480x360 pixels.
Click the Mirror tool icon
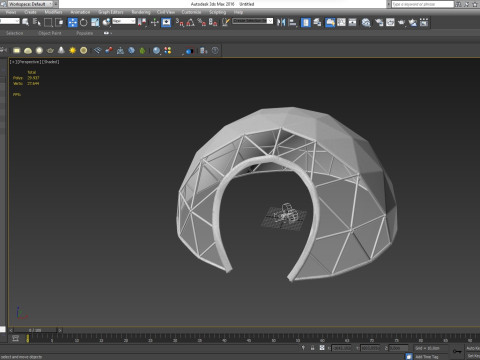[x=281, y=22]
